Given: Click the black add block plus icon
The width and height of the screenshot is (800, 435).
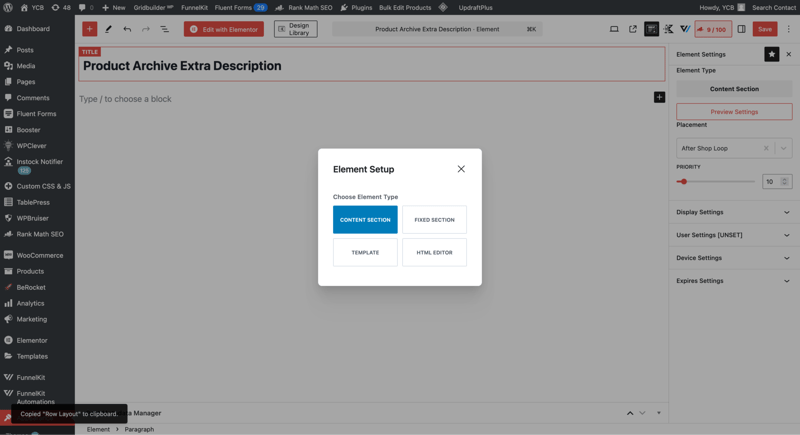Looking at the screenshot, I should (x=659, y=97).
